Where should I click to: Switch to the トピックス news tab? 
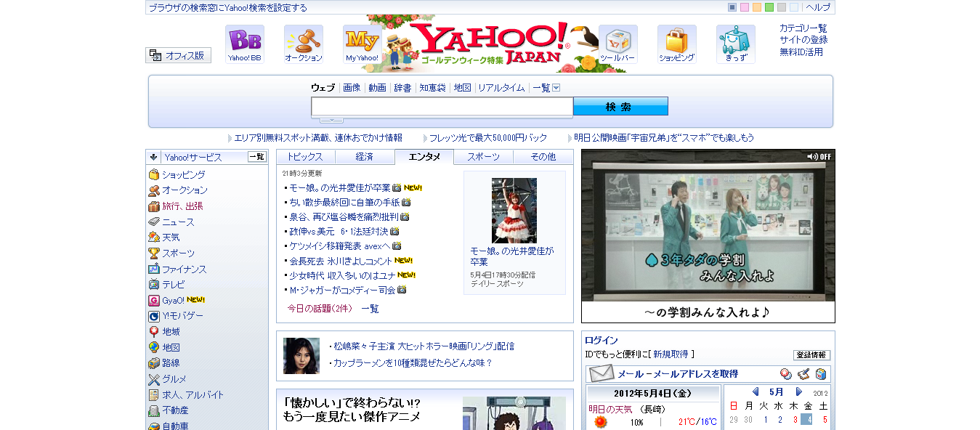coord(306,157)
